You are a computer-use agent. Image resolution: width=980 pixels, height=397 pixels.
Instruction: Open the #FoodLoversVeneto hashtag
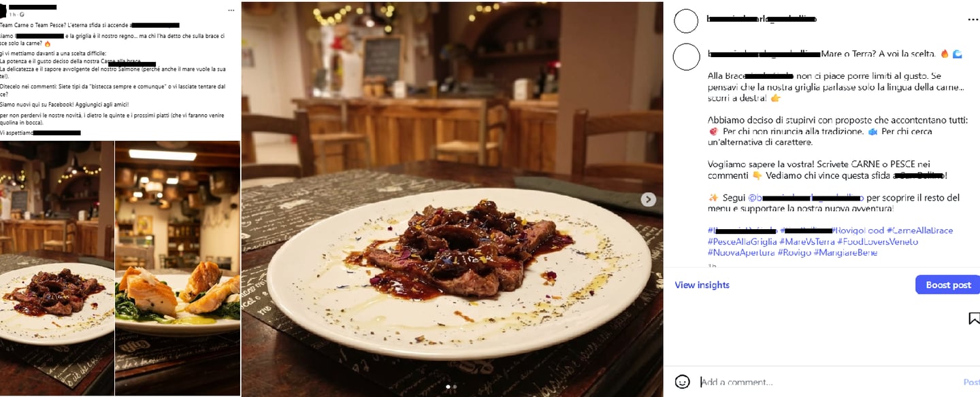click(x=877, y=241)
